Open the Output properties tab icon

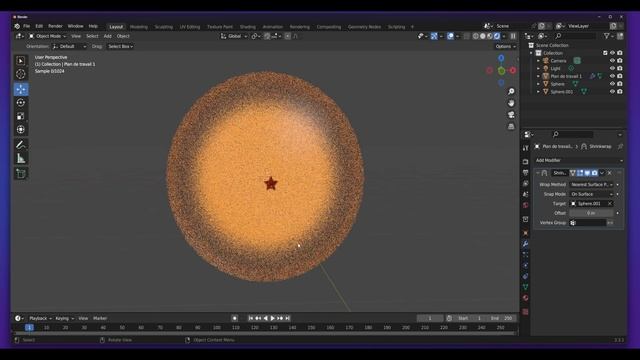526,173
